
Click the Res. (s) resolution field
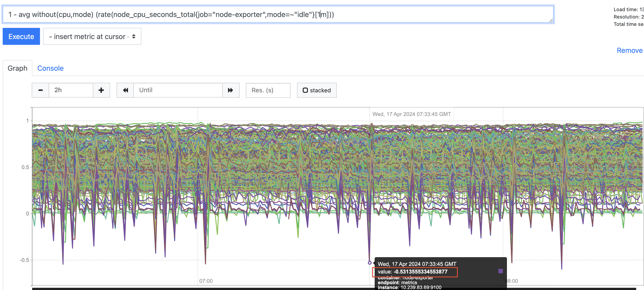[x=268, y=90]
